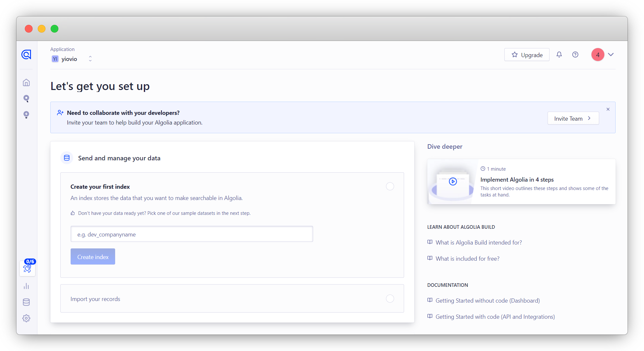Image resolution: width=644 pixels, height=351 pixels.
Task: Open Settings with the gear icon
Action: tap(26, 318)
